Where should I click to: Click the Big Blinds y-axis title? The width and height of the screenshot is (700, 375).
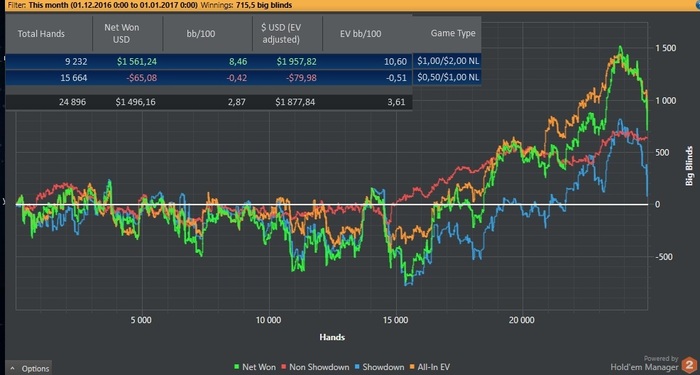(690, 166)
